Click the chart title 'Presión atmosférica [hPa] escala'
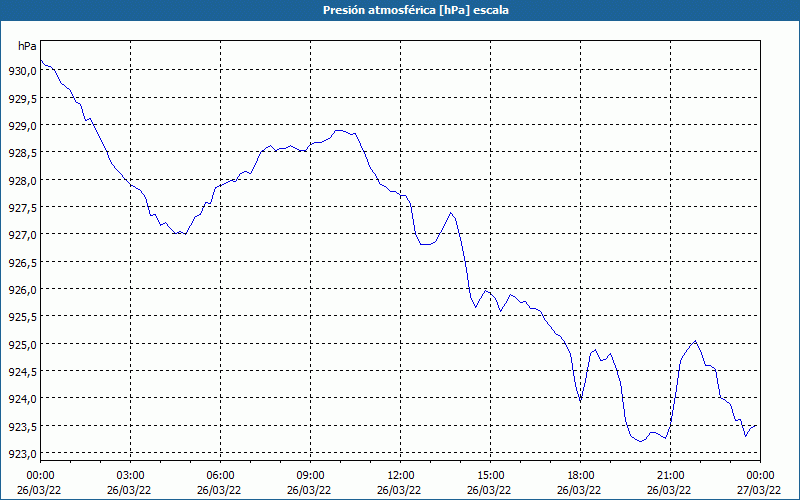The width and height of the screenshot is (800, 500). pyautogui.click(x=416, y=10)
